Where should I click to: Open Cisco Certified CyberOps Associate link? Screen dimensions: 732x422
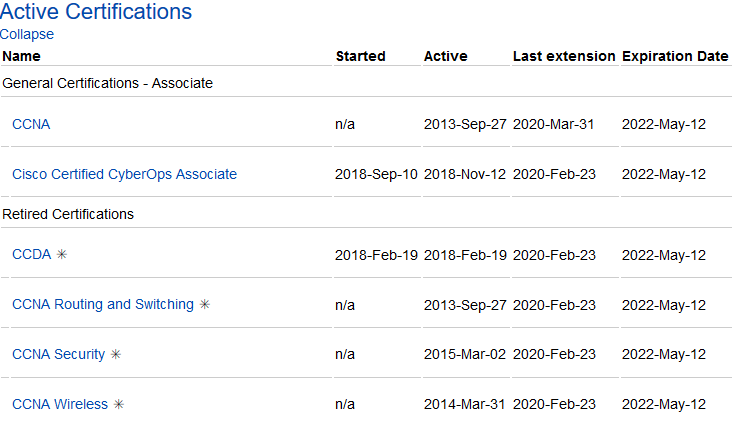[124, 174]
